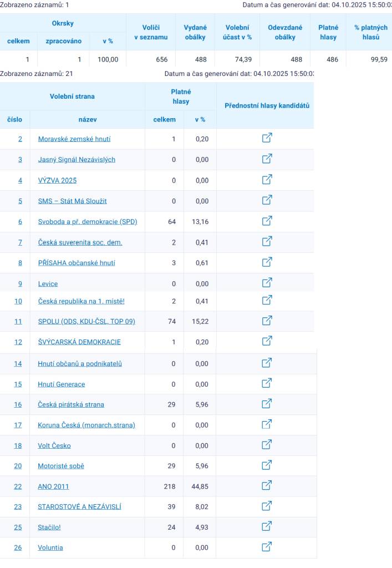Viewport: 392px width, 568px height.
Task: Click external-link icon for Motoristé sobě
Action: 267,465
